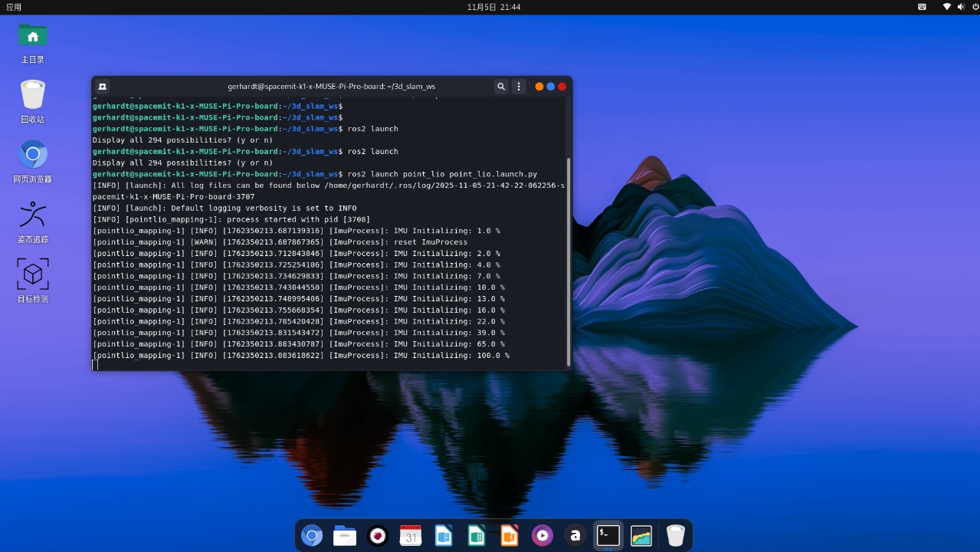Open the trash icon in the dock
Image resolution: width=980 pixels, height=552 pixels.
(x=675, y=535)
